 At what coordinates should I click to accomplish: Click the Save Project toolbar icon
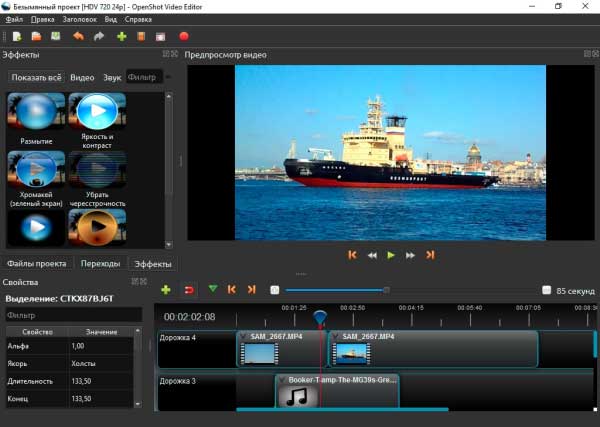[55, 37]
